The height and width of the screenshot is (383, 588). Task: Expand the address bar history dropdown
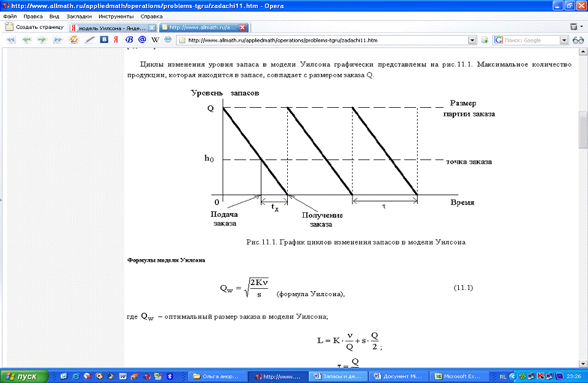(472, 40)
